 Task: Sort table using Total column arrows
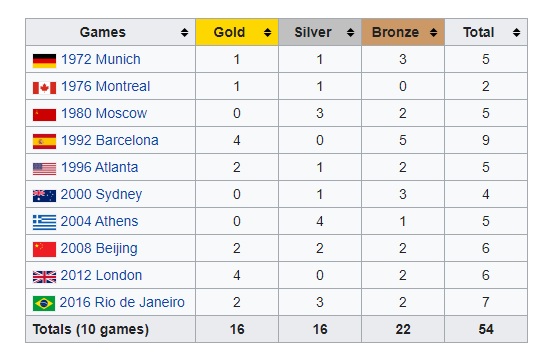click(x=516, y=33)
